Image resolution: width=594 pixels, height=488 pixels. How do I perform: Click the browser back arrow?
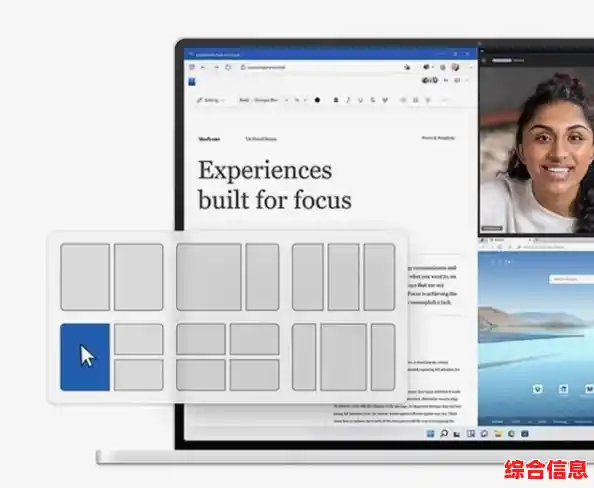(203, 67)
